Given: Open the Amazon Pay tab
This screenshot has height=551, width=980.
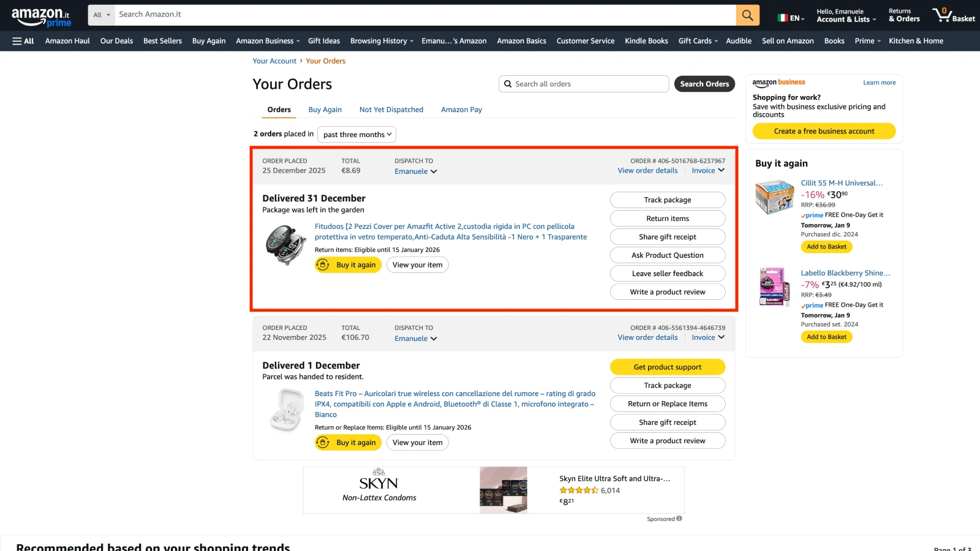Looking at the screenshot, I should pos(461,110).
